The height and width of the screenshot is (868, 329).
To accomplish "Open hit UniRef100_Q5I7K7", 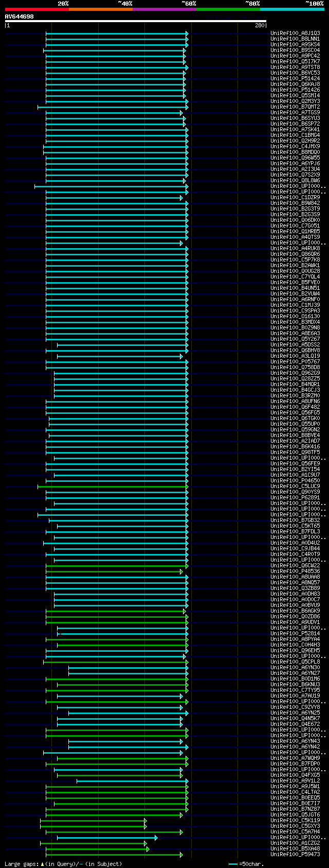I will tap(295, 62).
